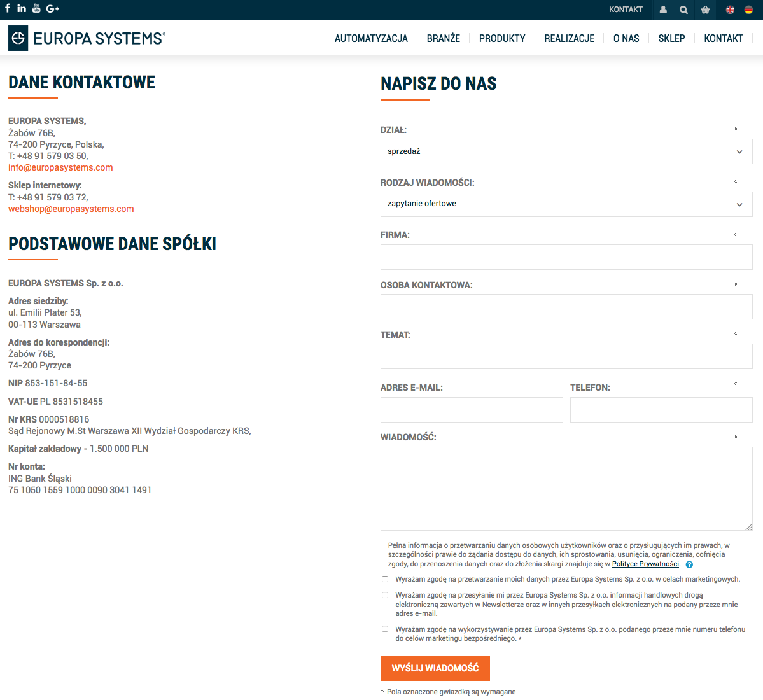Open the Produkty menu
Image resolution: width=763 pixels, height=700 pixels.
click(x=502, y=38)
